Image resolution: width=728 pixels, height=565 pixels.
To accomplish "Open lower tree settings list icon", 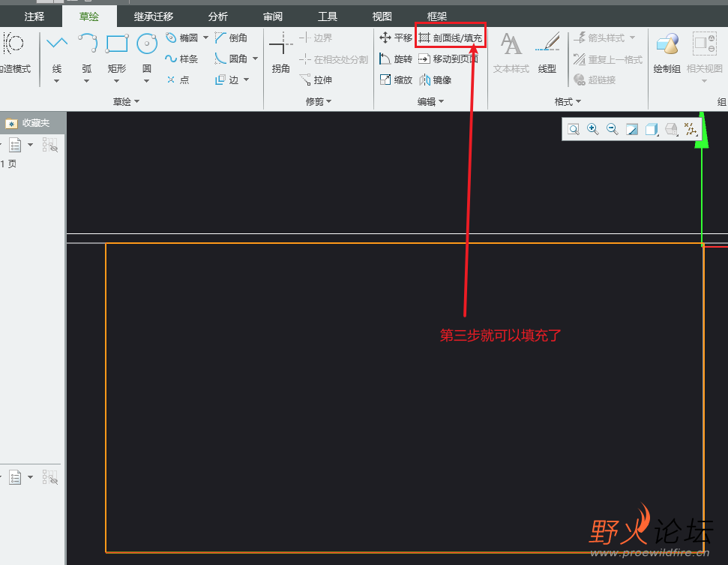I will coord(15,477).
